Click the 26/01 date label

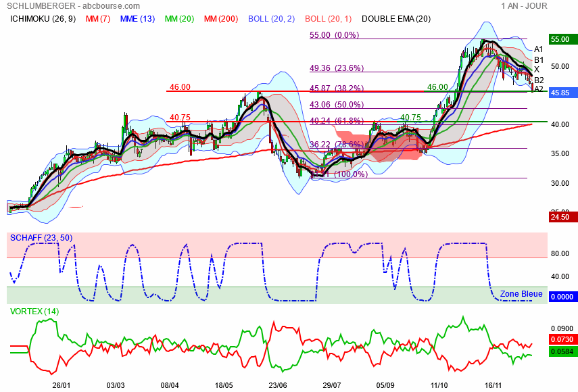point(62,386)
